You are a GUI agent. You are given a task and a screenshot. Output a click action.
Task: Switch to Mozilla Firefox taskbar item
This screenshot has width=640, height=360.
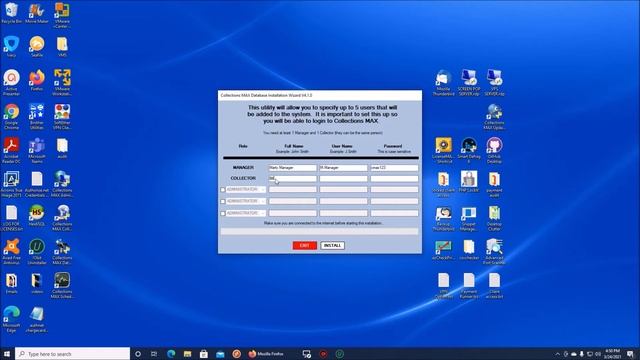click(266, 354)
